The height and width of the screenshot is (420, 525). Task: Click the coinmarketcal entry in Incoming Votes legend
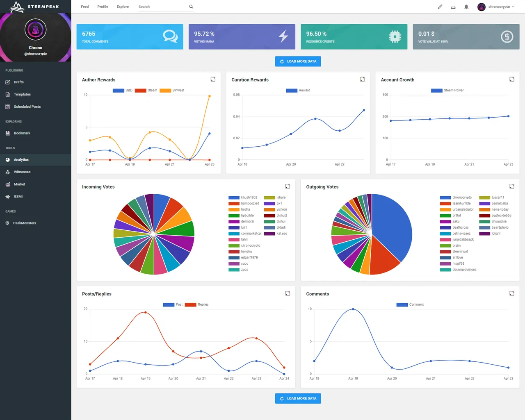(x=245, y=234)
